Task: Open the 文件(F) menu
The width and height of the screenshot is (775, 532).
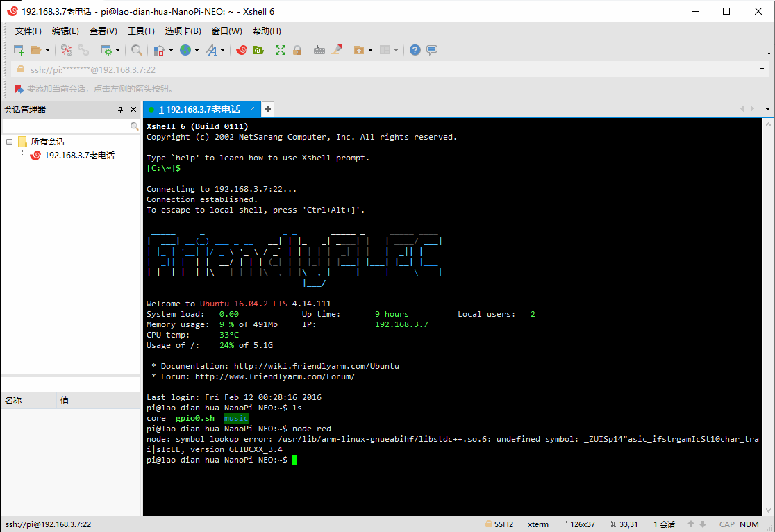Action: [x=28, y=31]
